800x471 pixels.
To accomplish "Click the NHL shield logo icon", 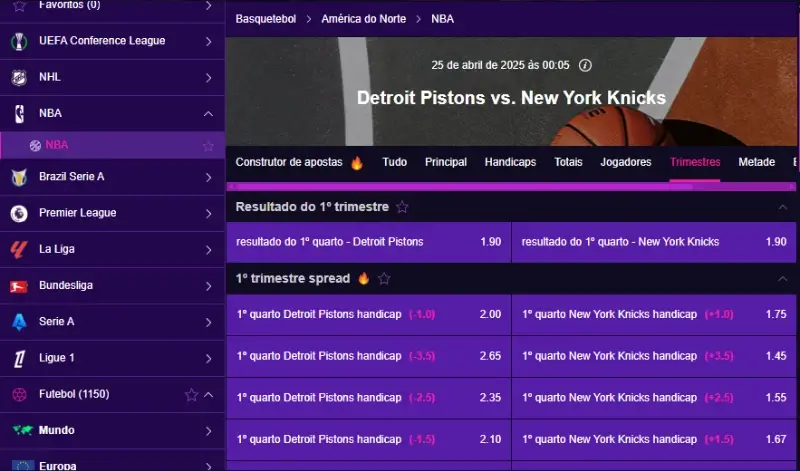I will click(19, 78).
